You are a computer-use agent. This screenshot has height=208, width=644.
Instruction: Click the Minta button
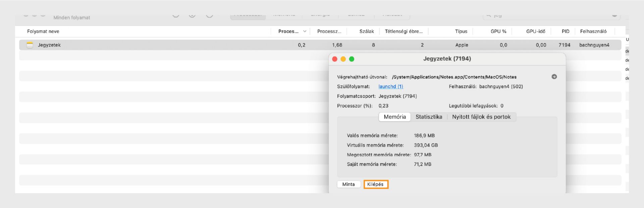coord(348,184)
